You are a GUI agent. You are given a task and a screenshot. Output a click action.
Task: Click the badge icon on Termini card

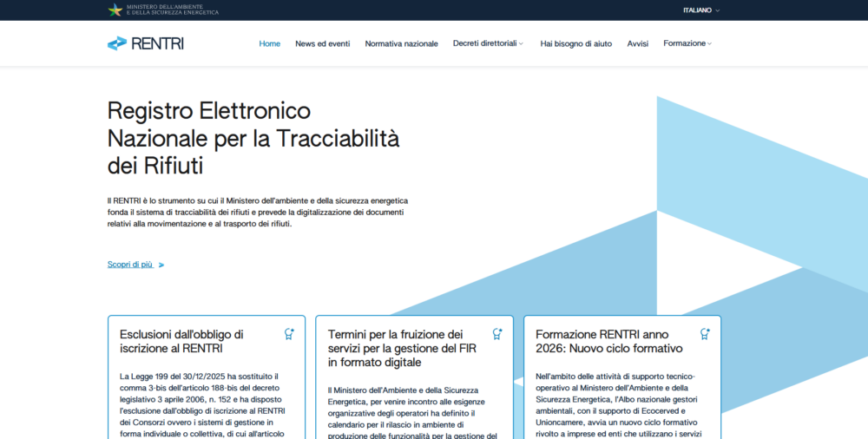[x=497, y=334]
